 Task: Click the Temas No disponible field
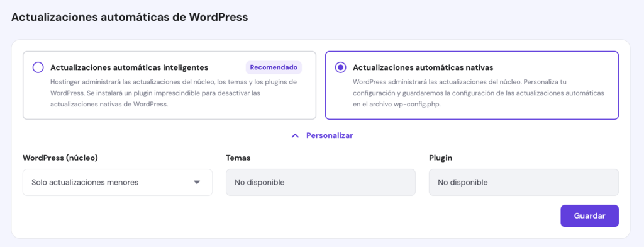(x=321, y=182)
